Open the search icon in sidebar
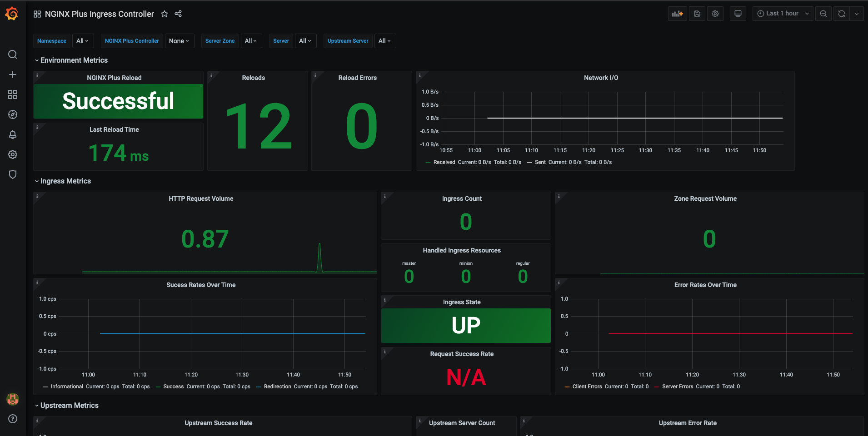This screenshot has height=436, width=868. (x=13, y=54)
